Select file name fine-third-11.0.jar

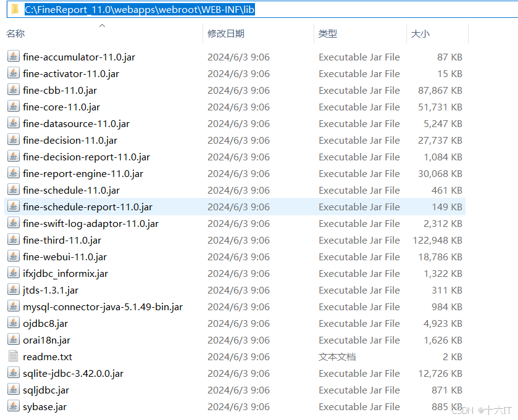62,240
